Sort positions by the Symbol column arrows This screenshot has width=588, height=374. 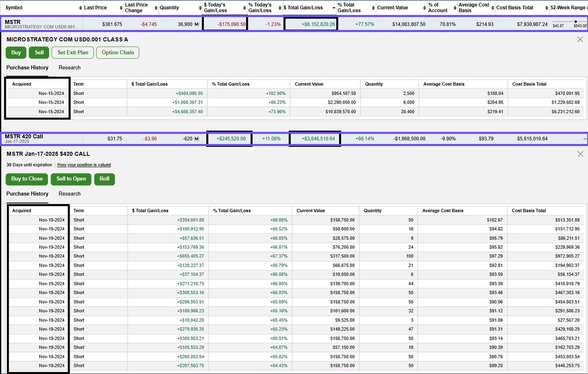pos(79,7)
